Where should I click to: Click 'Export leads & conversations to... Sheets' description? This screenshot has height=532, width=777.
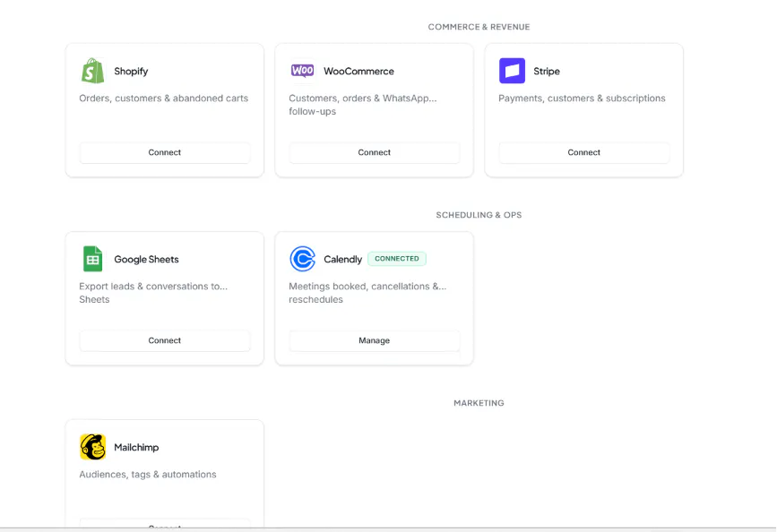153,293
